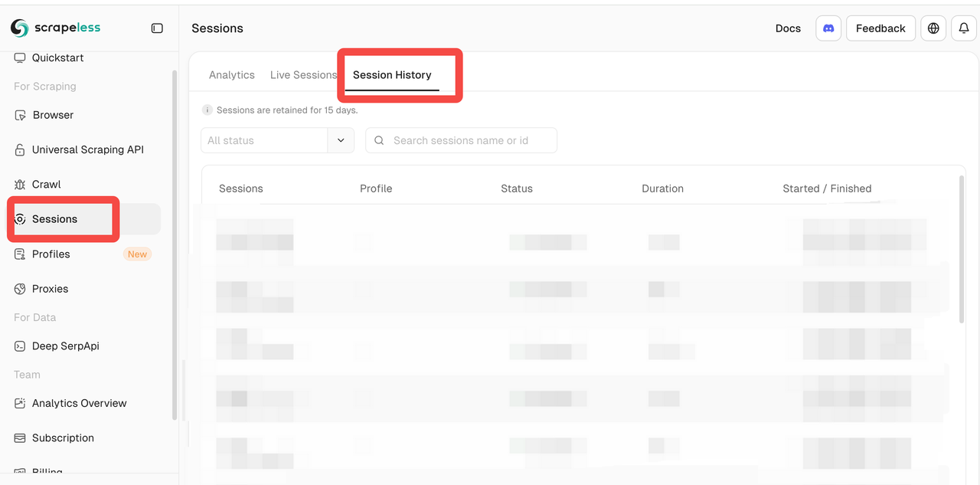Viewport: 980px width, 485px height.
Task: Click the Scrapeless logo icon
Action: 19,28
